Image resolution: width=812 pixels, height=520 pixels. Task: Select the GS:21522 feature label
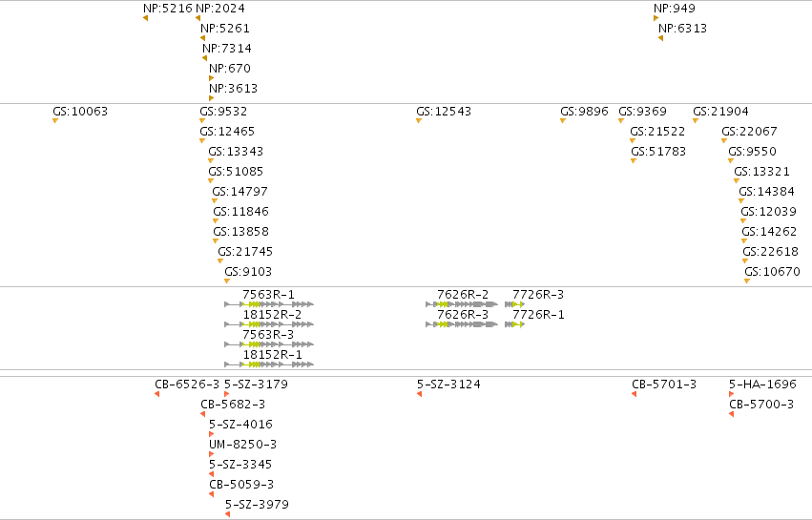pos(657,132)
